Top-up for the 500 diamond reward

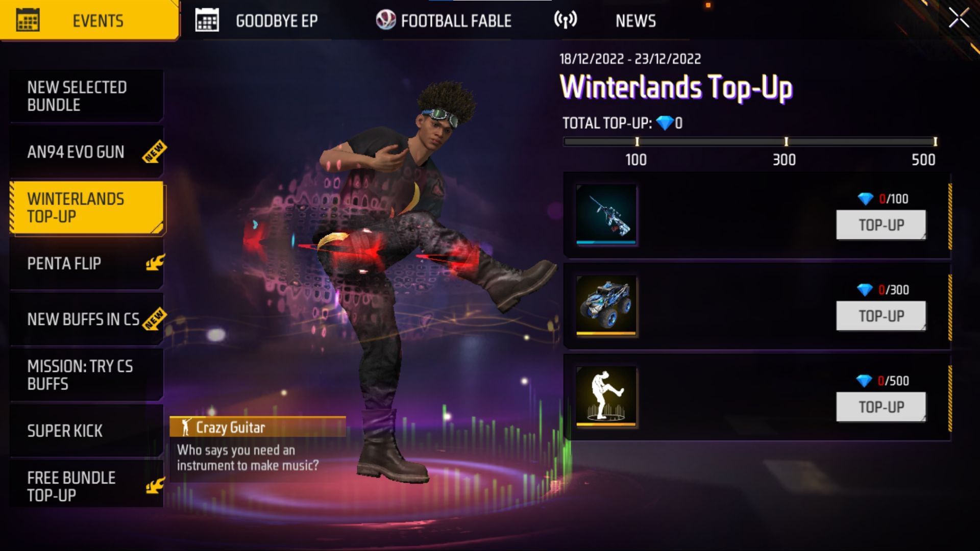[881, 407]
